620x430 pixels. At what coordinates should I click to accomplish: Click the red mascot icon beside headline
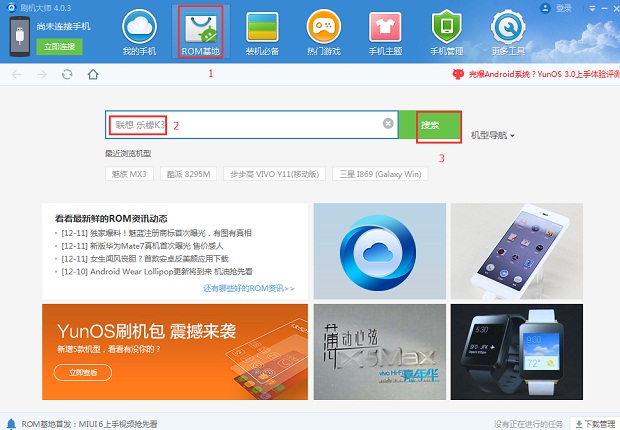tap(458, 74)
